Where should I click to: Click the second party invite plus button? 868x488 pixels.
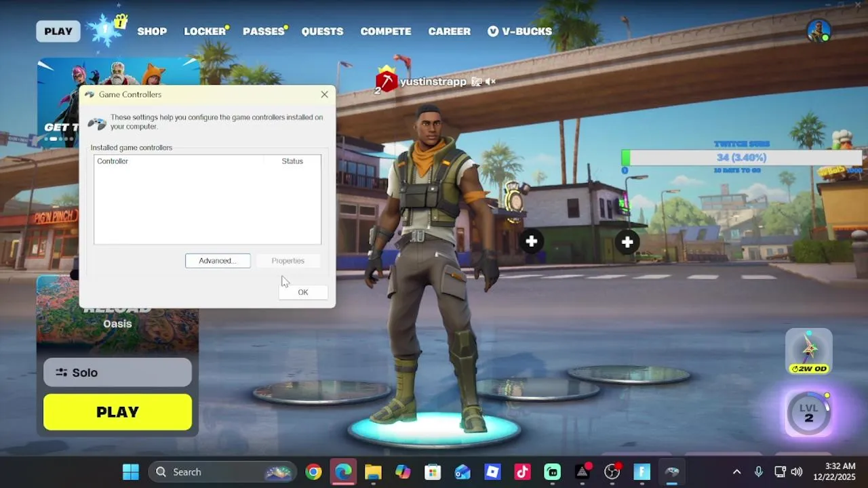pyautogui.click(x=627, y=241)
